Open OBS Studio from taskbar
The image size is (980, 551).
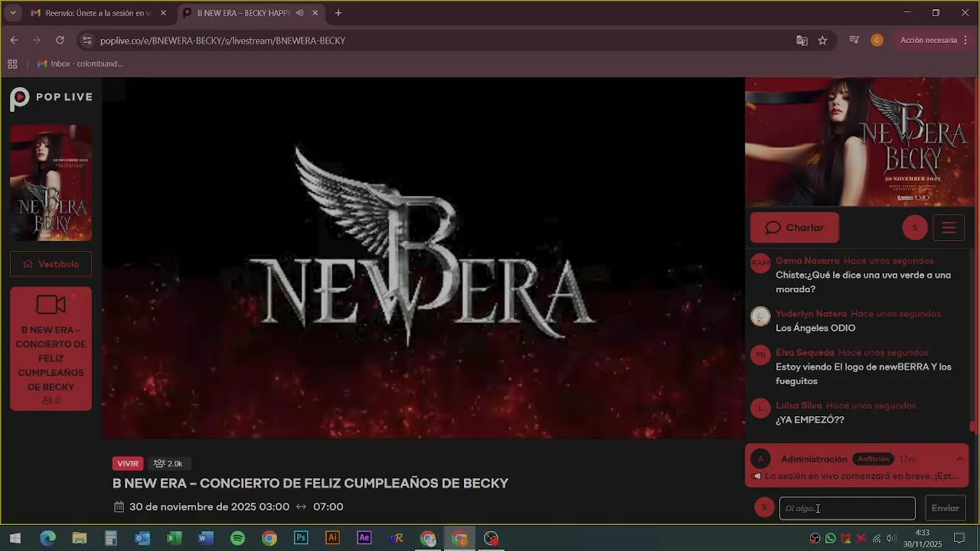(x=492, y=539)
